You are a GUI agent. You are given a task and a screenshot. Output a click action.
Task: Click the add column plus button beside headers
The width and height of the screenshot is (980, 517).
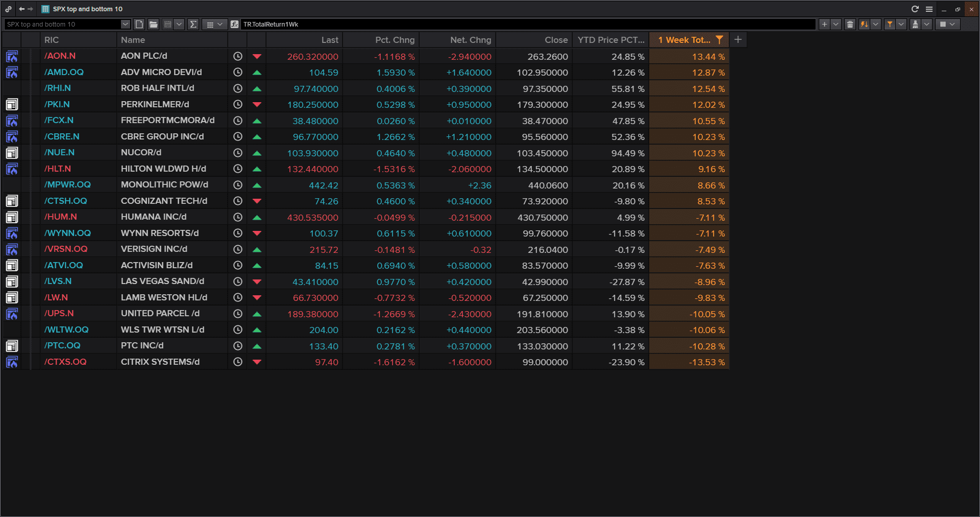pyautogui.click(x=738, y=39)
